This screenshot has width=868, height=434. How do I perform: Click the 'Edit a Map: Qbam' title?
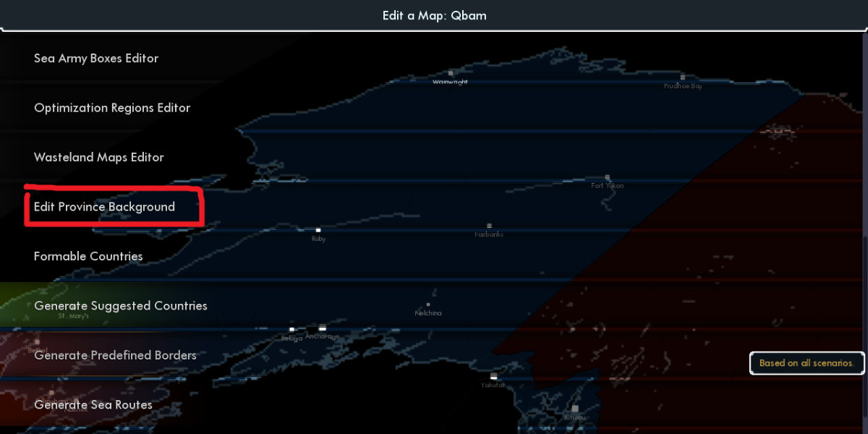pyautogui.click(x=434, y=15)
